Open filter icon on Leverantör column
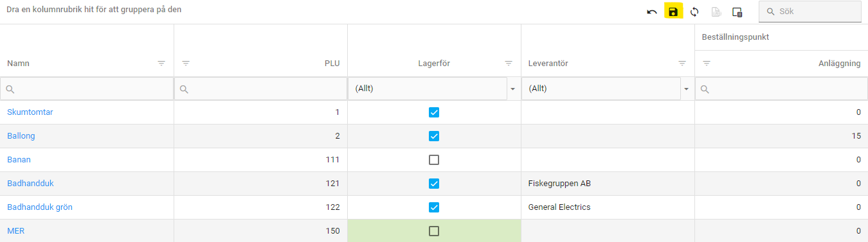Viewport: 868px width, 242px height. 682,64
